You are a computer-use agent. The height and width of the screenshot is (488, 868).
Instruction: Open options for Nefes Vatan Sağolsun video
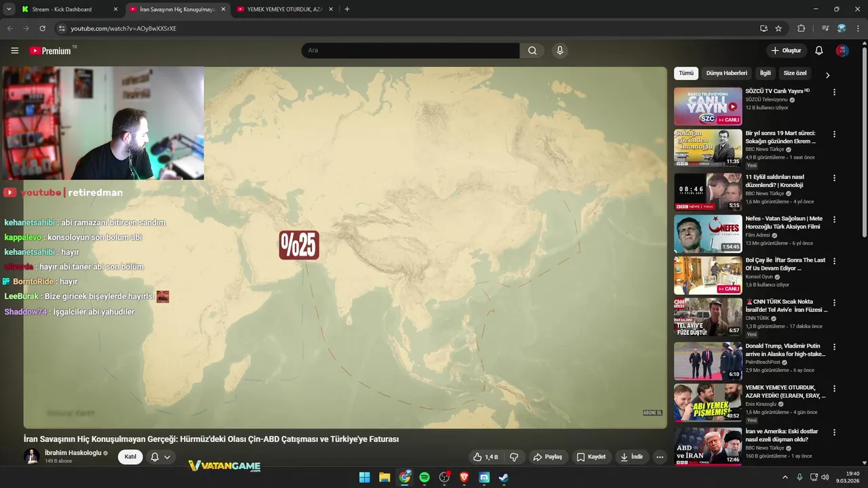[x=834, y=220]
